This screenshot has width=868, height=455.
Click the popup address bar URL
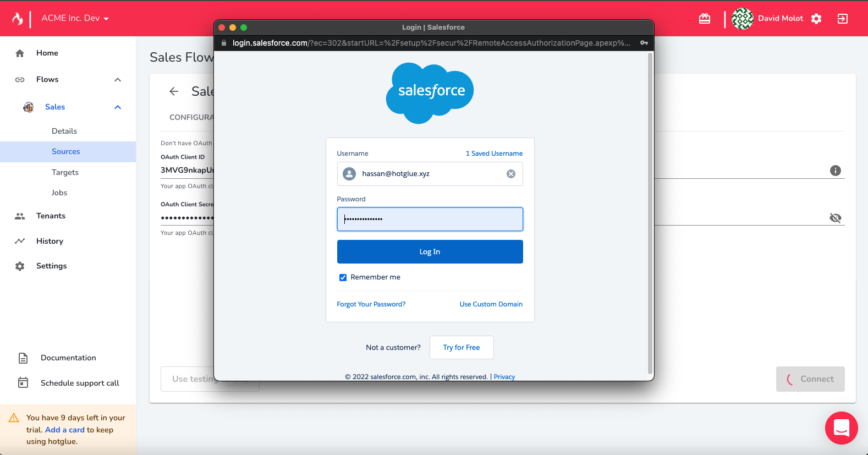pyautogui.click(x=431, y=43)
